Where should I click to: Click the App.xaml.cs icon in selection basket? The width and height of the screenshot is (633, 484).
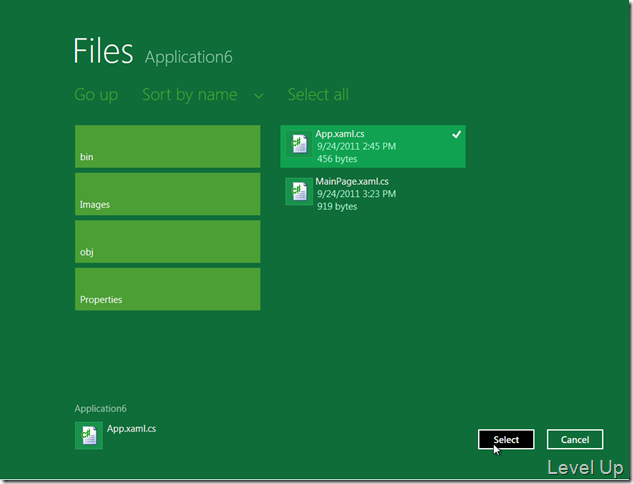[x=89, y=436]
